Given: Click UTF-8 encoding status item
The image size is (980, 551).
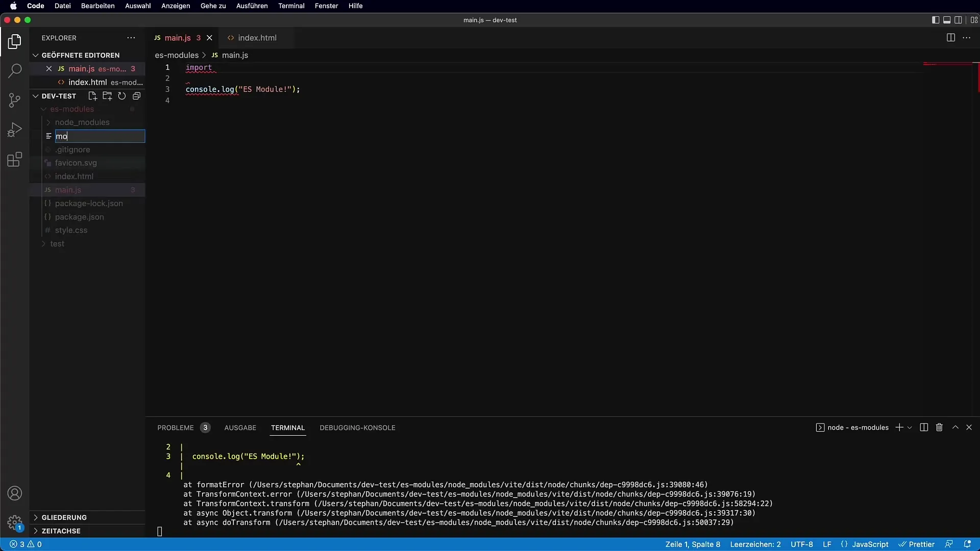Looking at the screenshot, I should click(x=802, y=544).
